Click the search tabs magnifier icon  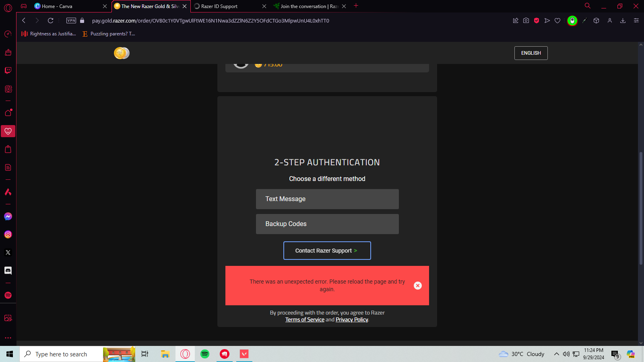(588, 6)
